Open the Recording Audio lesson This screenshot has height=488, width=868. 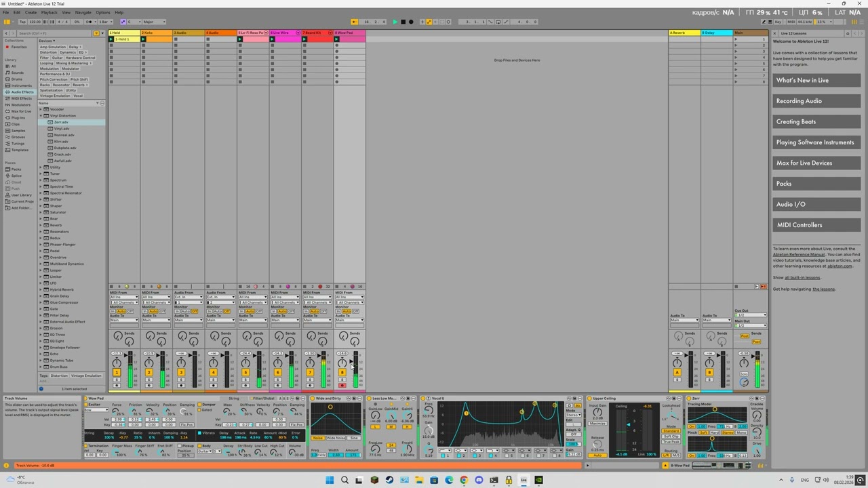click(x=817, y=101)
